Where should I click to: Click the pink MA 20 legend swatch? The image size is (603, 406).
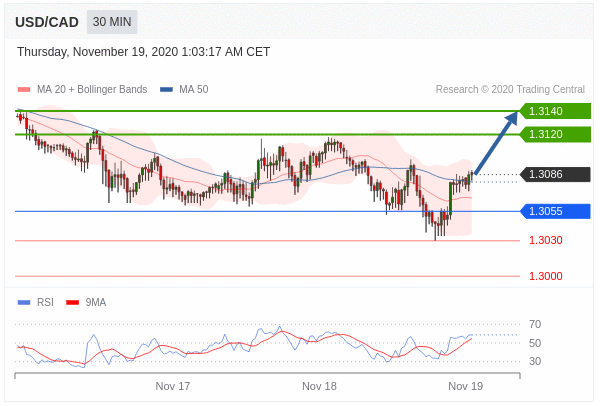pyautogui.click(x=24, y=90)
